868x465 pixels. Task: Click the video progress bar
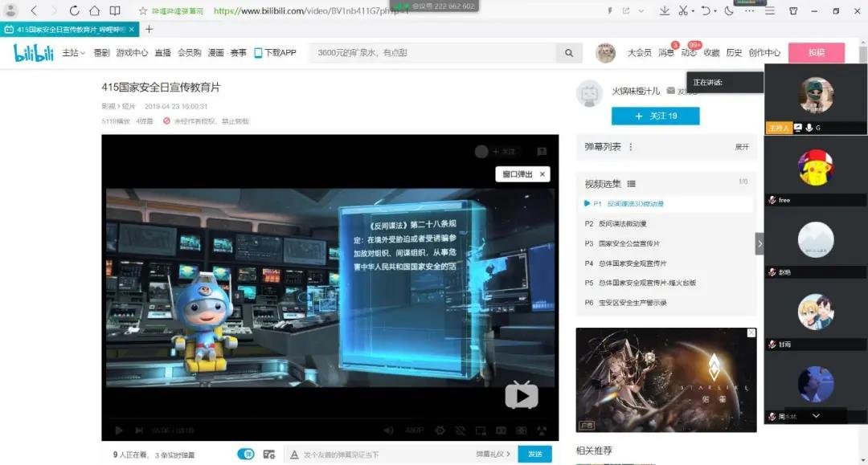(x=321, y=420)
